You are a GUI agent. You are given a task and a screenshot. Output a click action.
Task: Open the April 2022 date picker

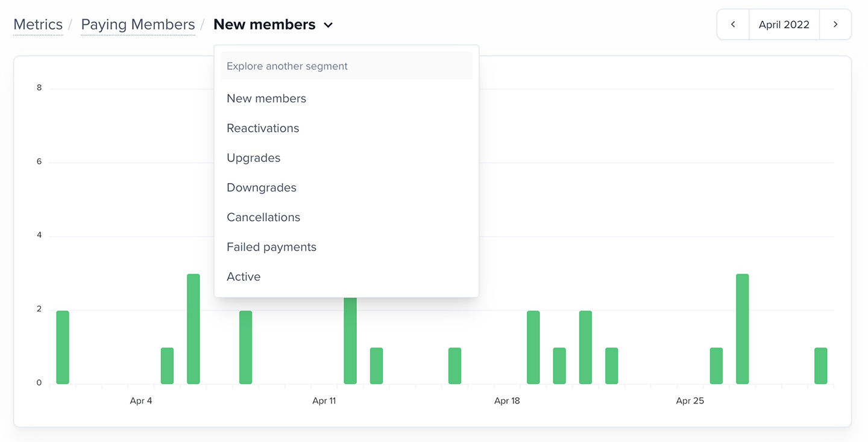coord(784,25)
